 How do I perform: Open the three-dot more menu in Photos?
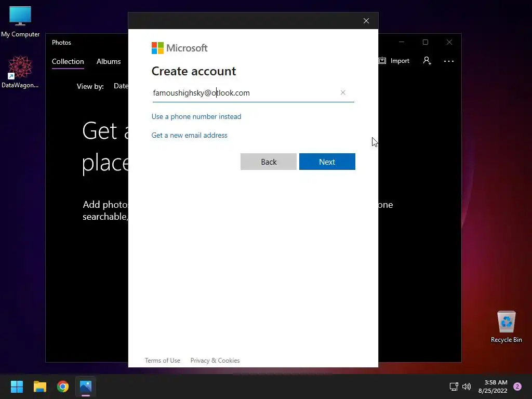pyautogui.click(x=449, y=61)
